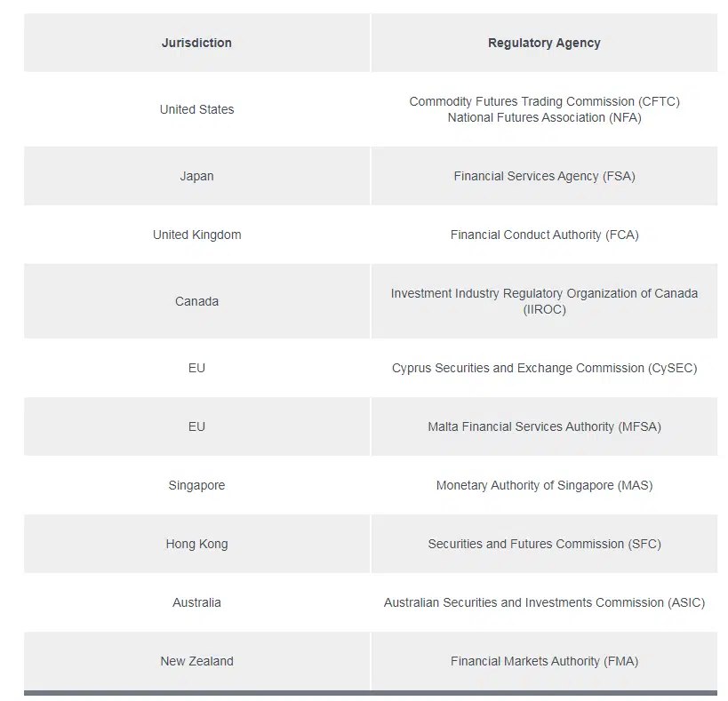
Task: Click Financial Markets Authority (FMA) cell
Action: click(x=544, y=661)
